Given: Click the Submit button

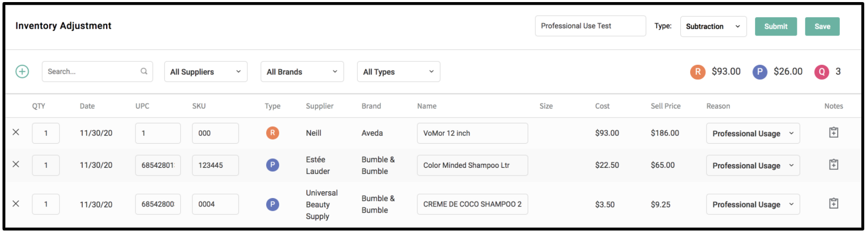Looking at the screenshot, I should 776,26.
